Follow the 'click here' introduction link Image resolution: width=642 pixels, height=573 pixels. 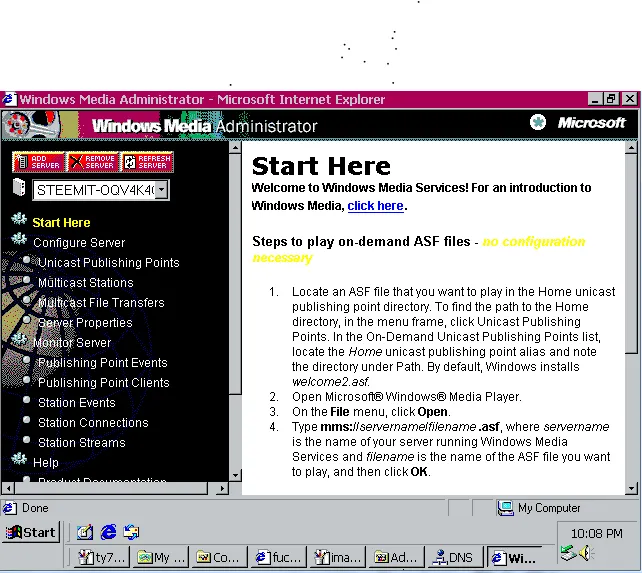tap(375, 206)
